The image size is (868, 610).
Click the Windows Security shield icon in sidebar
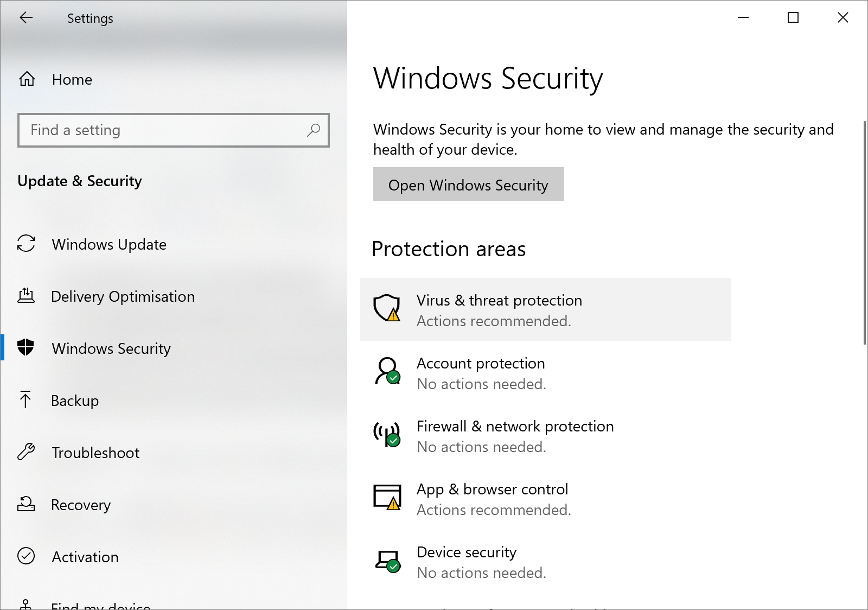click(x=25, y=347)
